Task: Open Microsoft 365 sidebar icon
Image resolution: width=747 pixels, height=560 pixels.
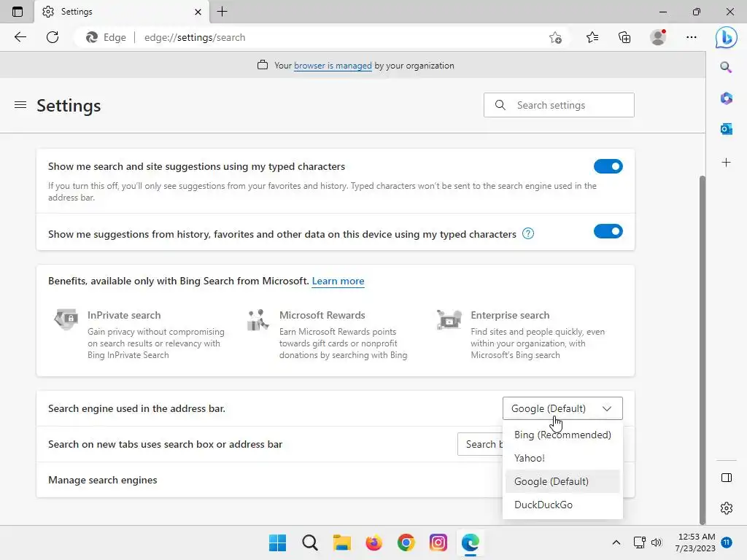Action: pyautogui.click(x=726, y=98)
